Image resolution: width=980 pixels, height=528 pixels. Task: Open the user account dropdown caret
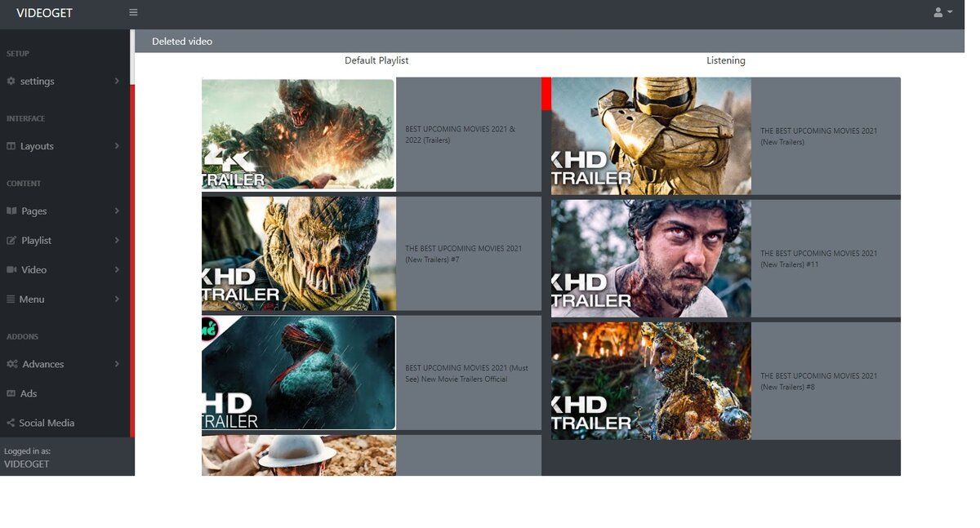950,12
